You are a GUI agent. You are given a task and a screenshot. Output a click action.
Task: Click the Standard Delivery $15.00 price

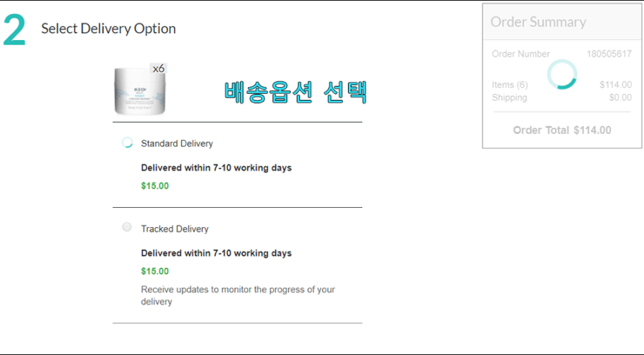tap(155, 186)
